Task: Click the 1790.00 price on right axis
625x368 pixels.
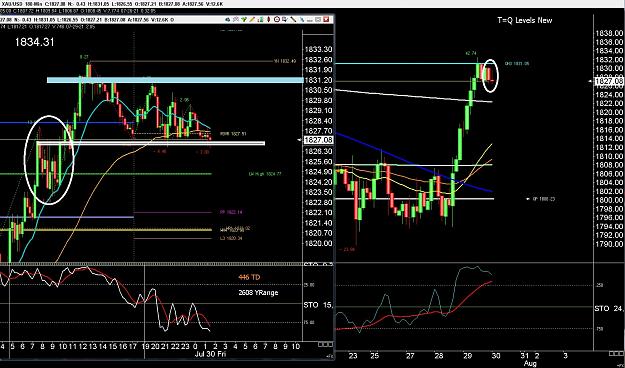Action: pyautogui.click(x=609, y=244)
